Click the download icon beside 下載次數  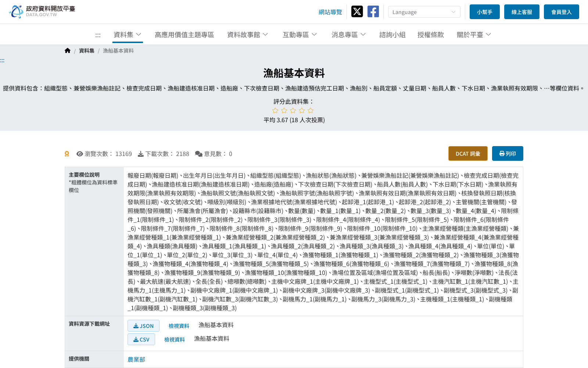coord(141,154)
